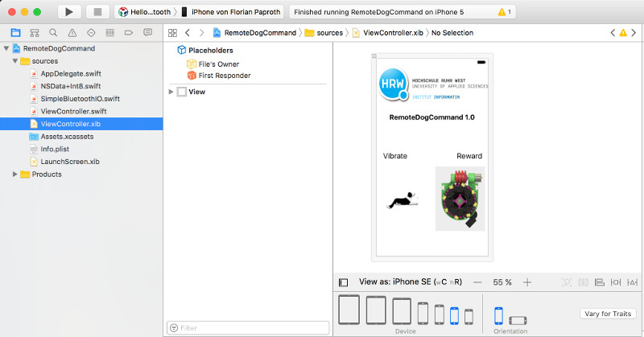Image resolution: width=644 pixels, height=337 pixels.
Task: Open the related items grid icon
Action: tap(172, 33)
